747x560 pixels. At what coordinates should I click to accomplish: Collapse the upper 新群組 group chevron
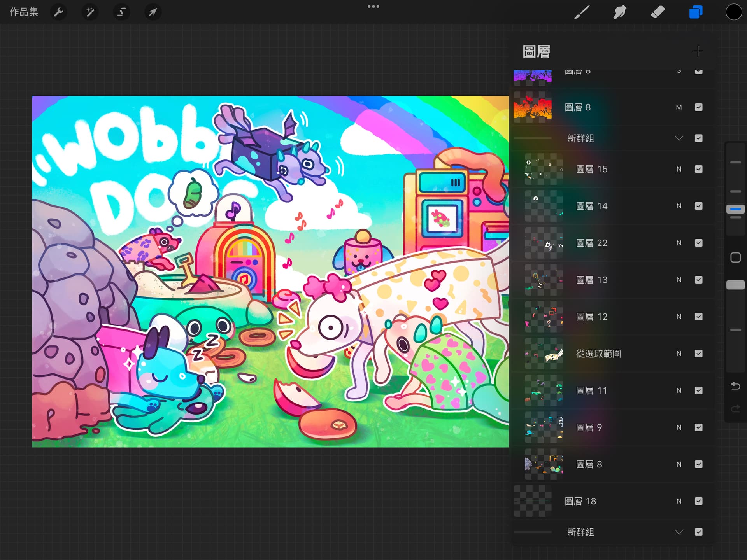[x=679, y=138]
